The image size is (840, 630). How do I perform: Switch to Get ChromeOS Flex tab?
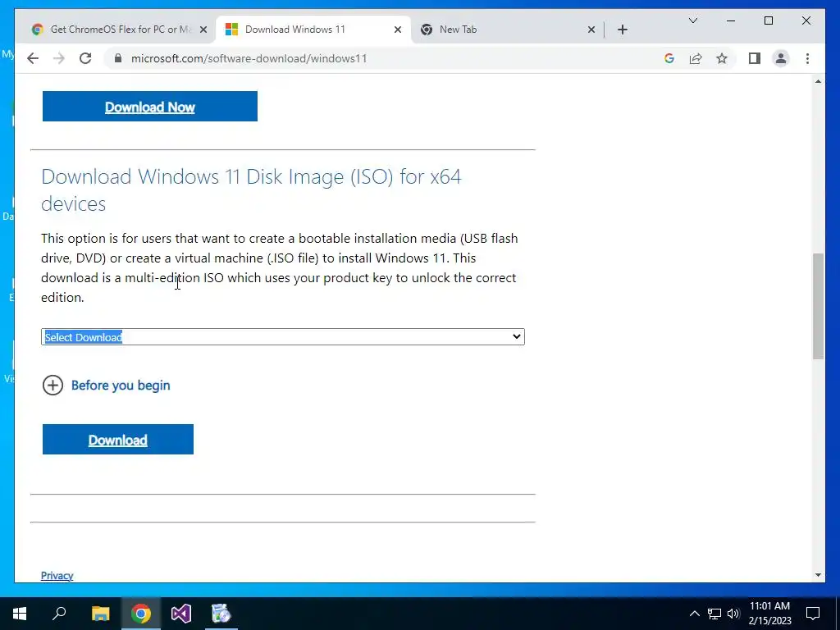(118, 30)
